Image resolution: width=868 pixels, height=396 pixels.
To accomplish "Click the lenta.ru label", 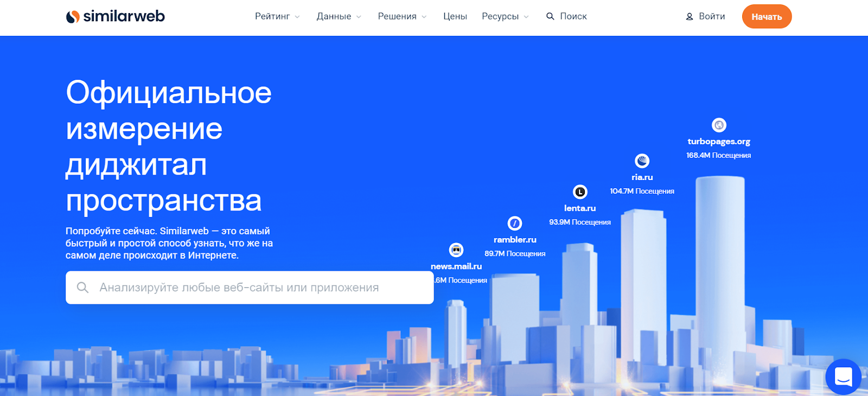I will click(580, 208).
